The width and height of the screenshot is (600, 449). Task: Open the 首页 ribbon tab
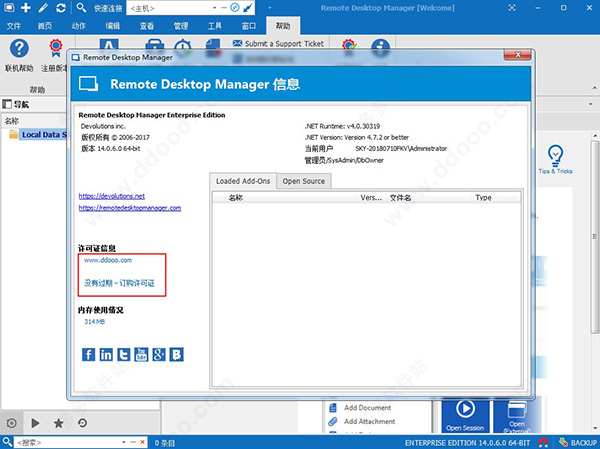tap(45, 26)
